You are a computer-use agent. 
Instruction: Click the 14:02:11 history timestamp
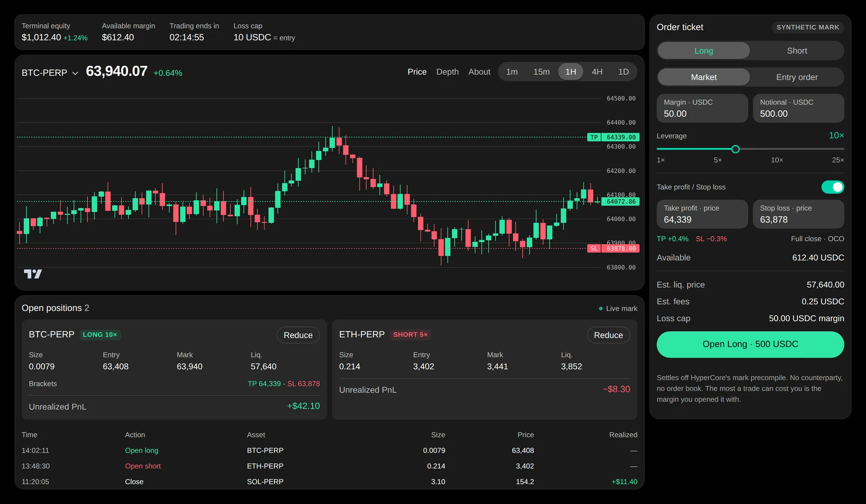tap(36, 450)
